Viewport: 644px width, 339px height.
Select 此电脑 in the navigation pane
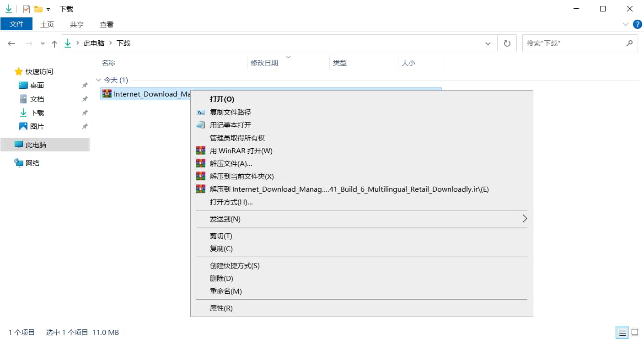[45, 145]
